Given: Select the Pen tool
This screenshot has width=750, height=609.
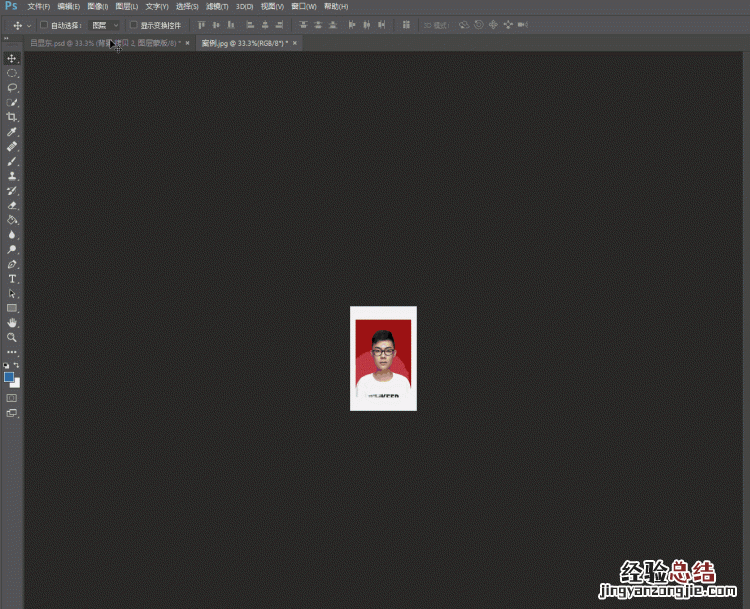Looking at the screenshot, I should point(12,264).
